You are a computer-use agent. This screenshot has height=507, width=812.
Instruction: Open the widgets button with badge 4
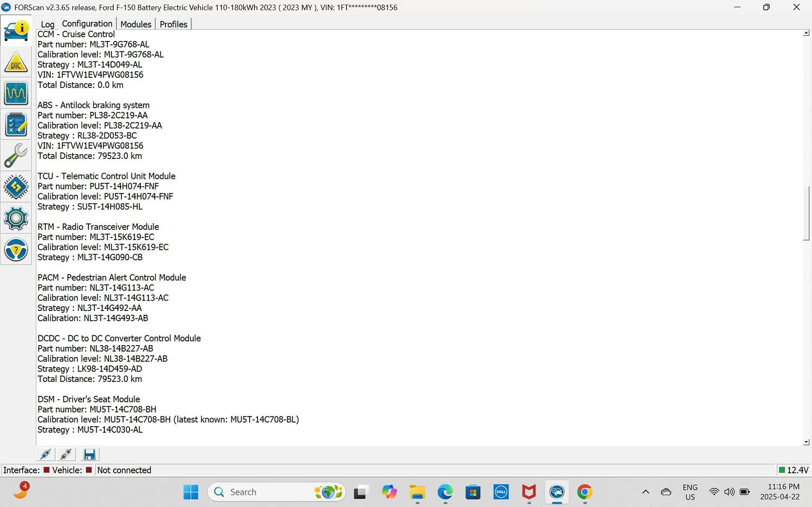tap(21, 491)
